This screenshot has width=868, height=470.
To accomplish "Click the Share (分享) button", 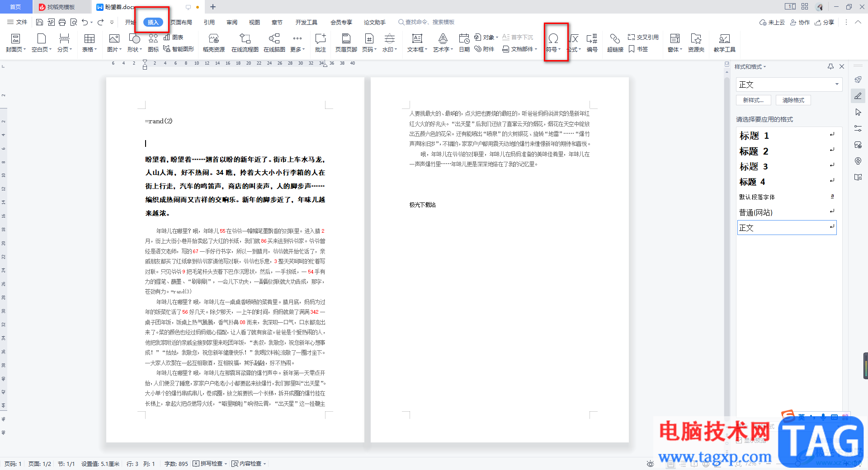I will click(x=825, y=22).
